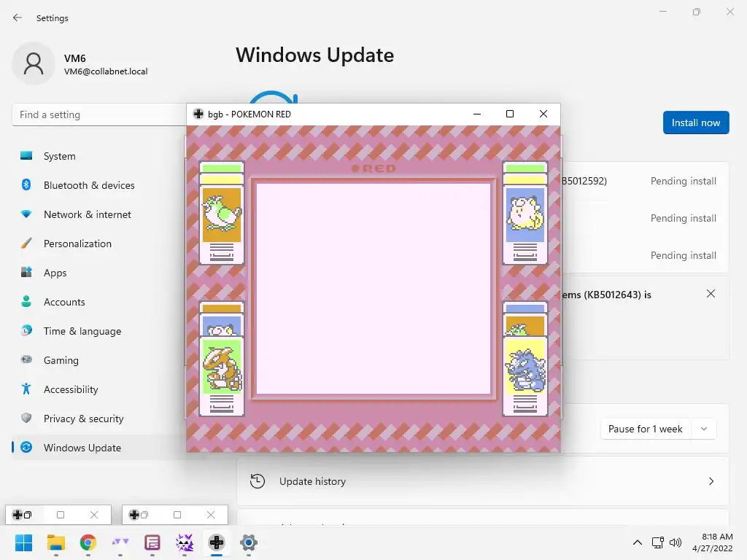747x560 pixels.
Task: Click the System monitor icon
Action: pyautogui.click(x=26, y=156)
